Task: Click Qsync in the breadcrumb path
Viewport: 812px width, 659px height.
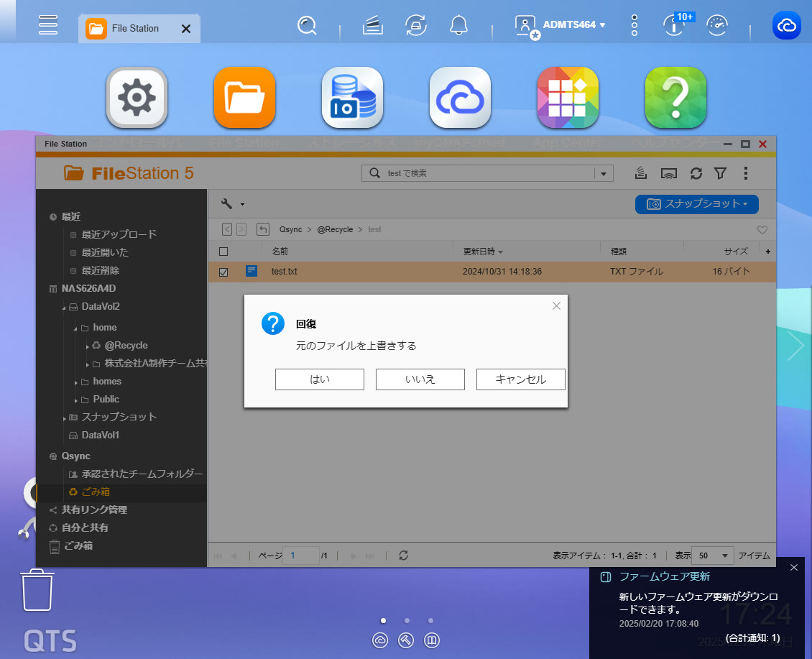Action: (x=290, y=229)
